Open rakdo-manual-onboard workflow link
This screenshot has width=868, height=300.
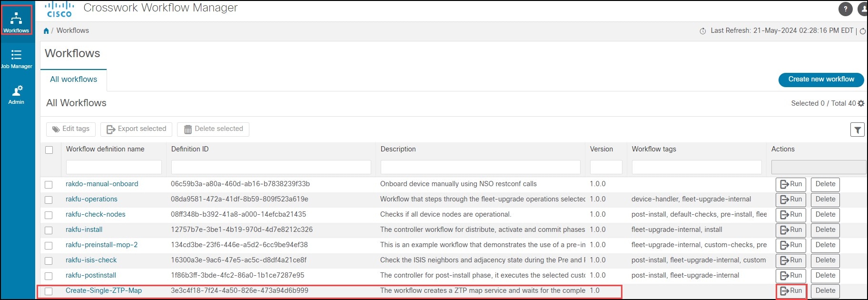102,184
